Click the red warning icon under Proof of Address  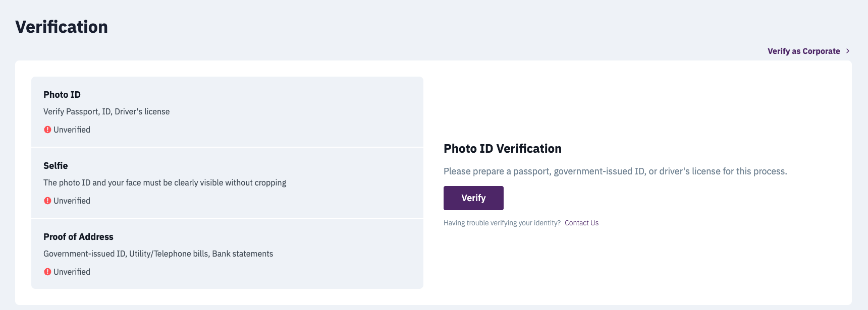point(47,272)
